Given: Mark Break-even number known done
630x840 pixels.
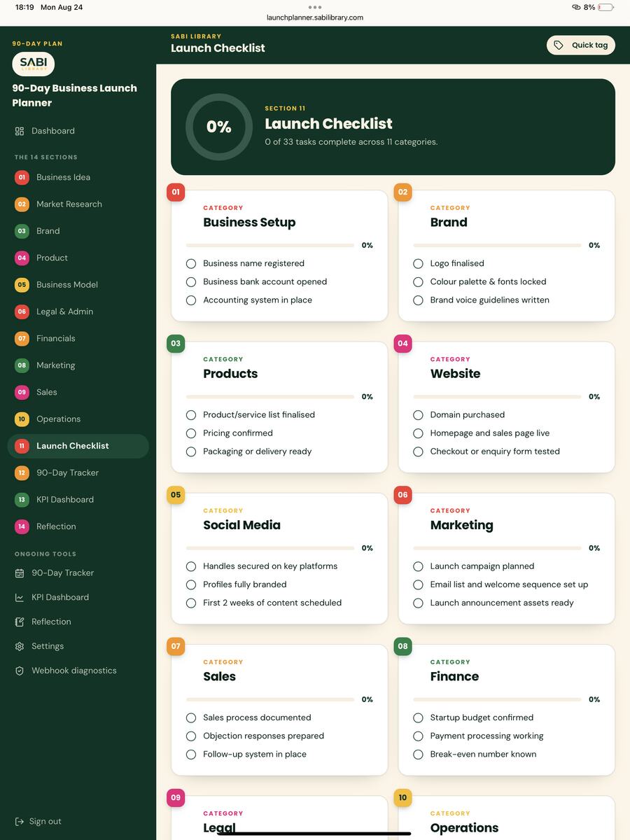Looking at the screenshot, I should tap(418, 755).
